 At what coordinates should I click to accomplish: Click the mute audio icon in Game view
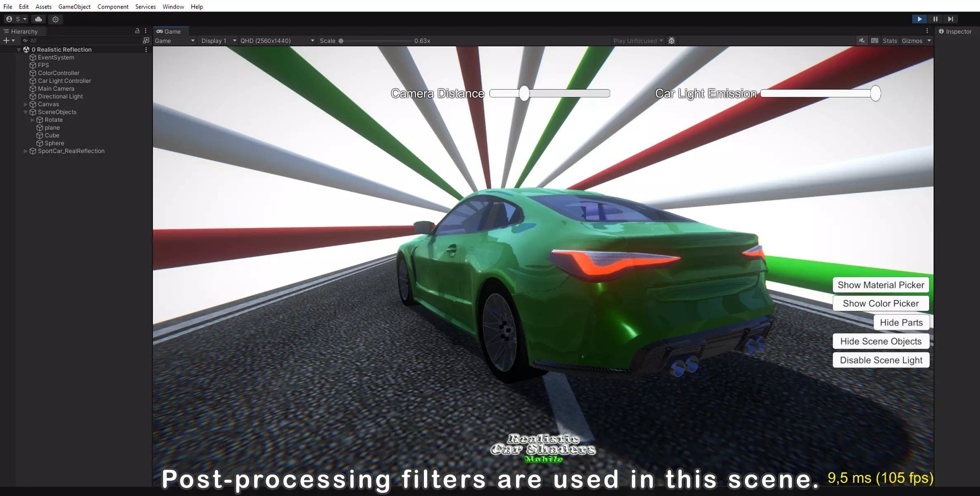pyautogui.click(x=862, y=41)
